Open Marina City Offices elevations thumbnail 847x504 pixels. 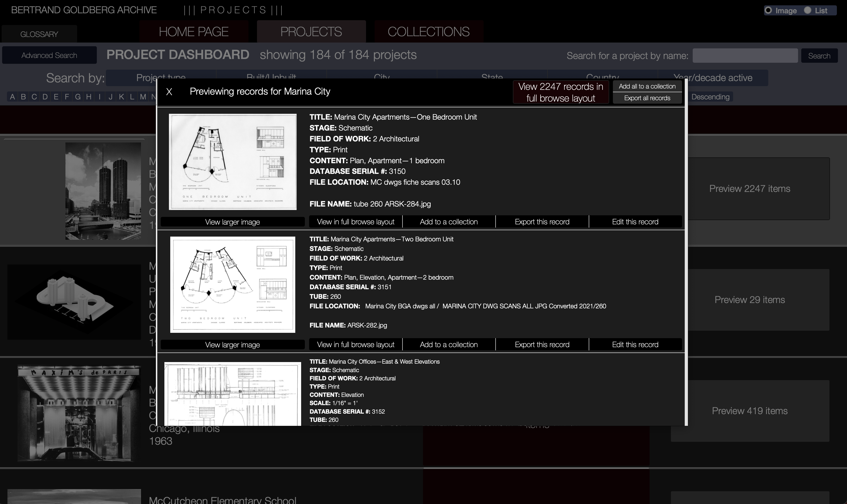coord(232,394)
